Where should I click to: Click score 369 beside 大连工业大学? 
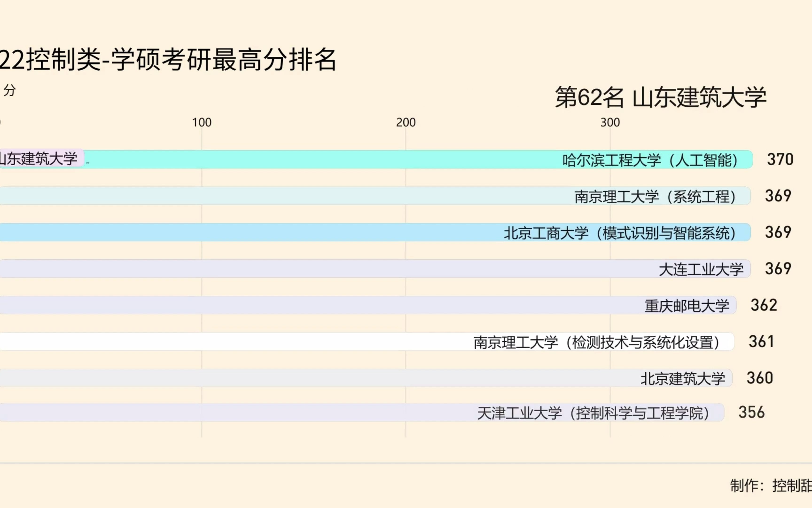coord(778,268)
